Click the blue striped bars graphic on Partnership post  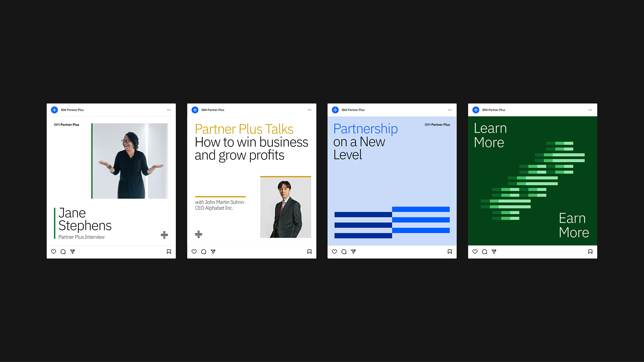click(x=392, y=223)
